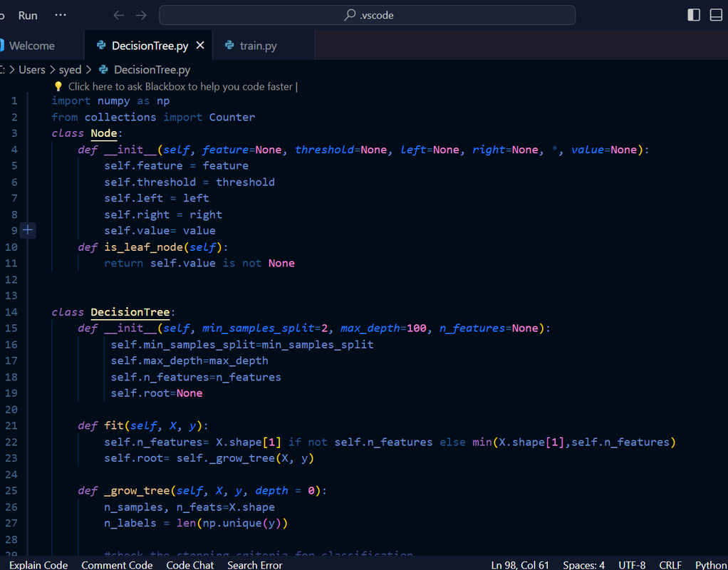Click 'self.value= value' on line 9
The height and width of the screenshot is (570, 728).
tap(160, 231)
